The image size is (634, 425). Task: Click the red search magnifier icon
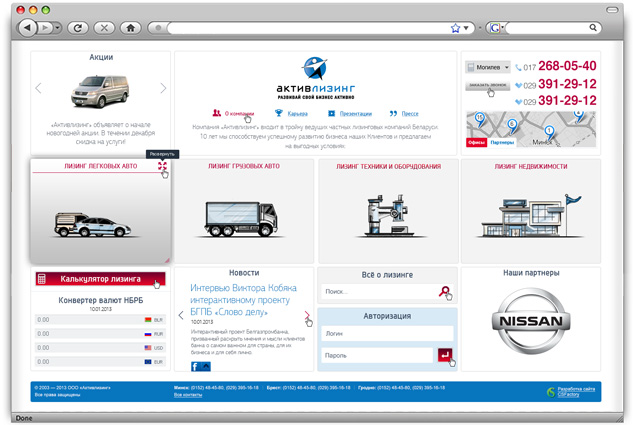click(444, 291)
